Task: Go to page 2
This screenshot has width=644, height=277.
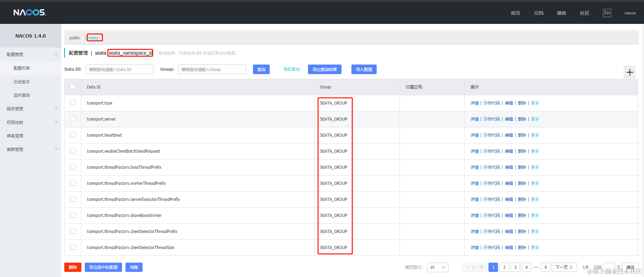Action: coord(504,267)
